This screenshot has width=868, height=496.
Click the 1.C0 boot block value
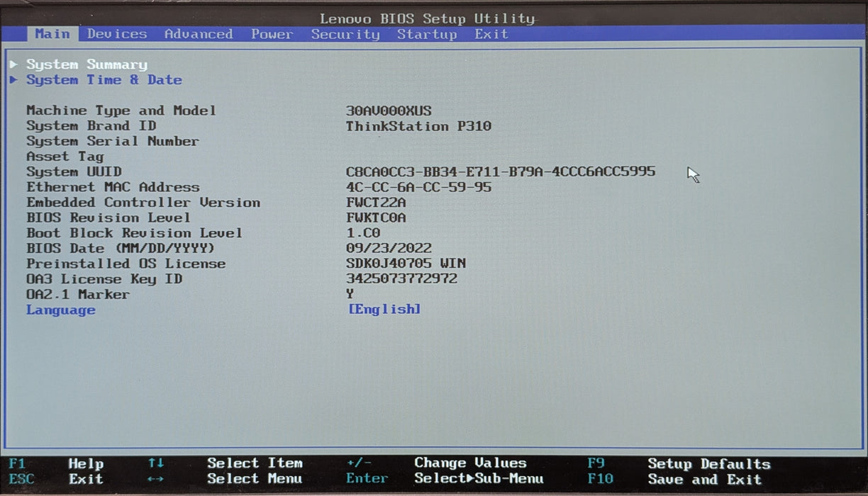[363, 233]
